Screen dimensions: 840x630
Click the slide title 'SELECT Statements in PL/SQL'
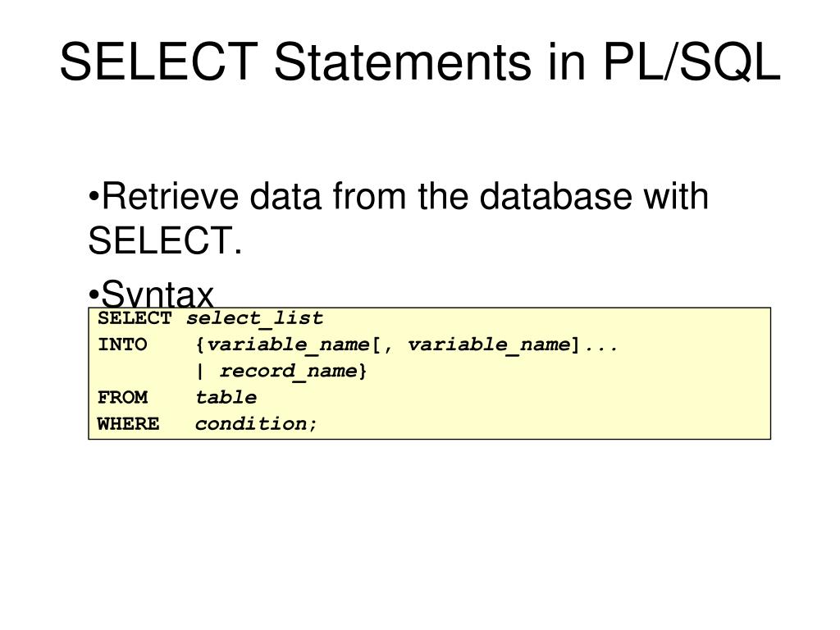[420, 62]
